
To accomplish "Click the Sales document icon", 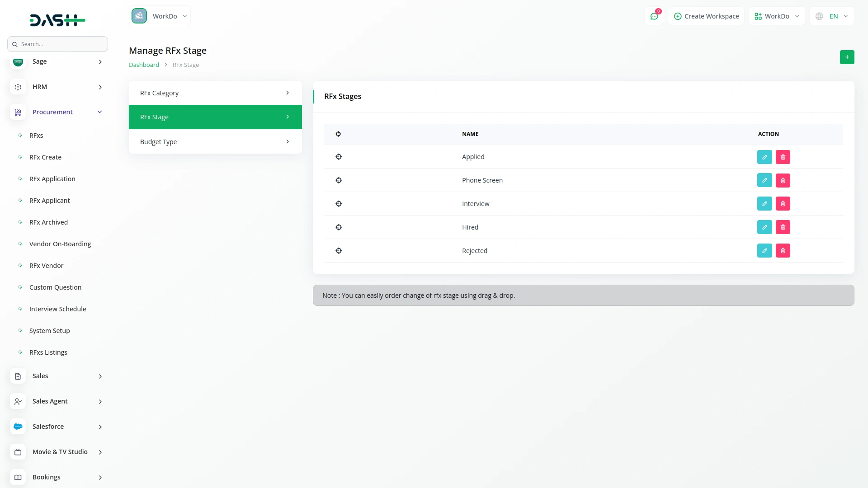I will click(18, 376).
